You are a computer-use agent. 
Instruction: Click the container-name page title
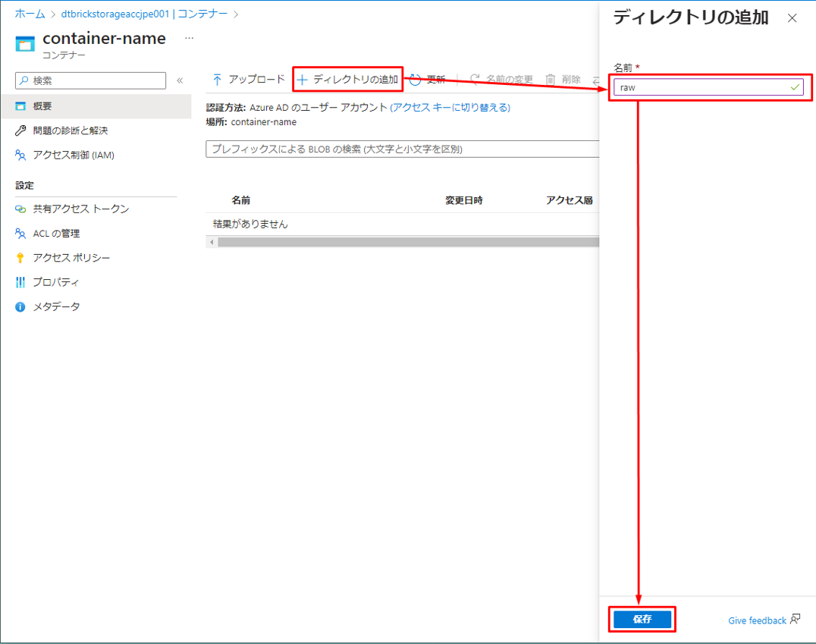104,38
